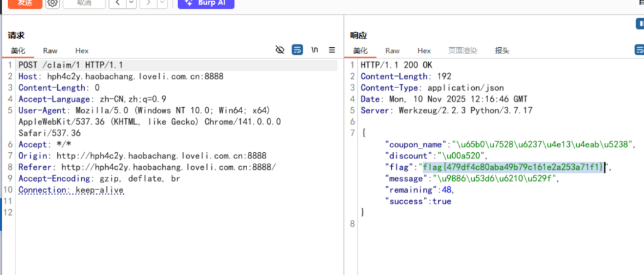Expand the back-history dropdown arrow
Image resolution: width=644 pixels, height=275 pixels.
coord(131,3)
